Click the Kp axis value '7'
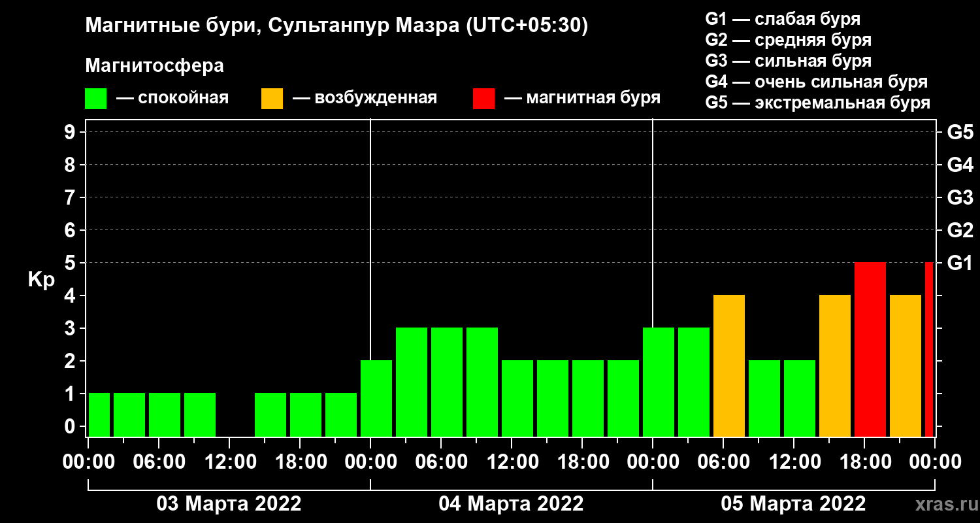 pyautogui.click(x=71, y=197)
